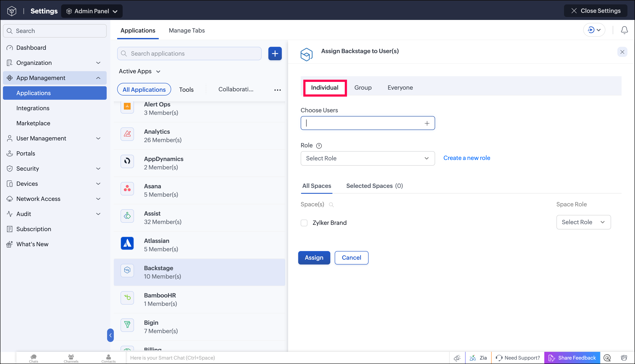Click Close Settings button
Screen dimensions: 635x364
coord(595,11)
